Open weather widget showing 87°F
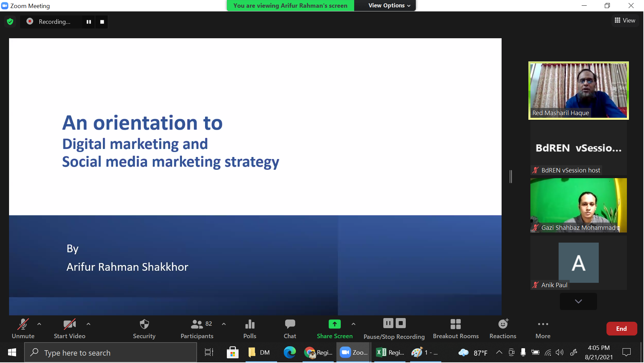The height and width of the screenshot is (363, 644). tap(473, 353)
